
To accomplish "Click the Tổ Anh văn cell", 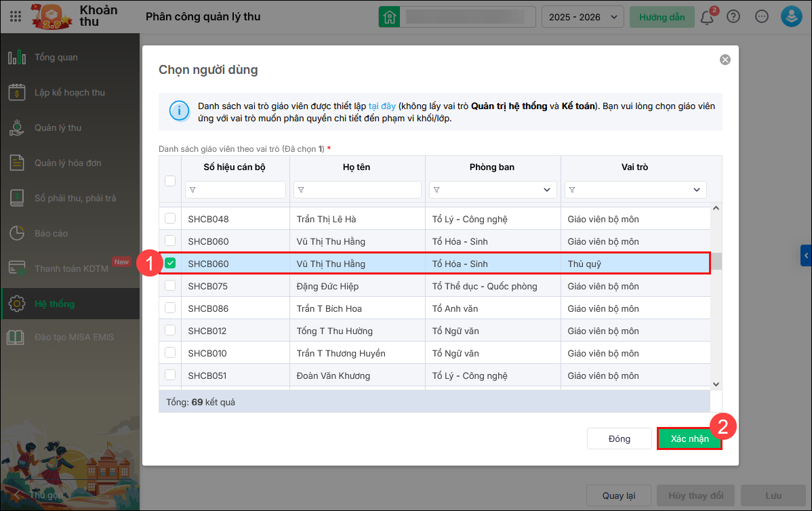I will [493, 308].
